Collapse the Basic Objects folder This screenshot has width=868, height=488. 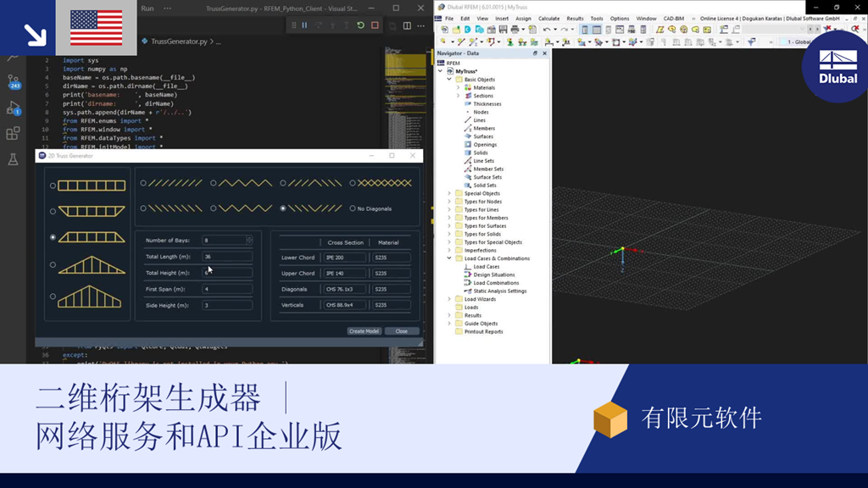click(449, 79)
